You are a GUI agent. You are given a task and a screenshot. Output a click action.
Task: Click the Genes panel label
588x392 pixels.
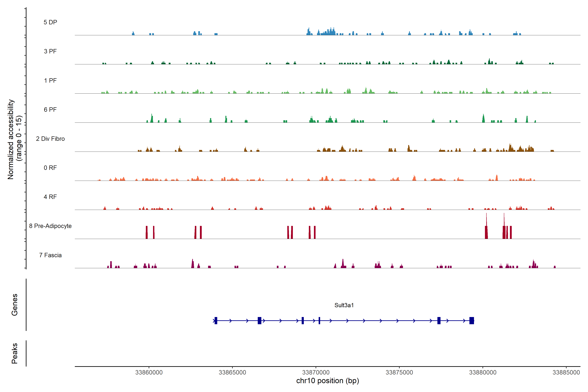15,304
